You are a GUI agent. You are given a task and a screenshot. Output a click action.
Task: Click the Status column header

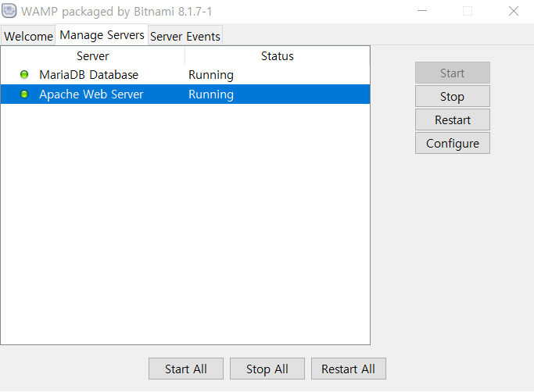click(278, 55)
